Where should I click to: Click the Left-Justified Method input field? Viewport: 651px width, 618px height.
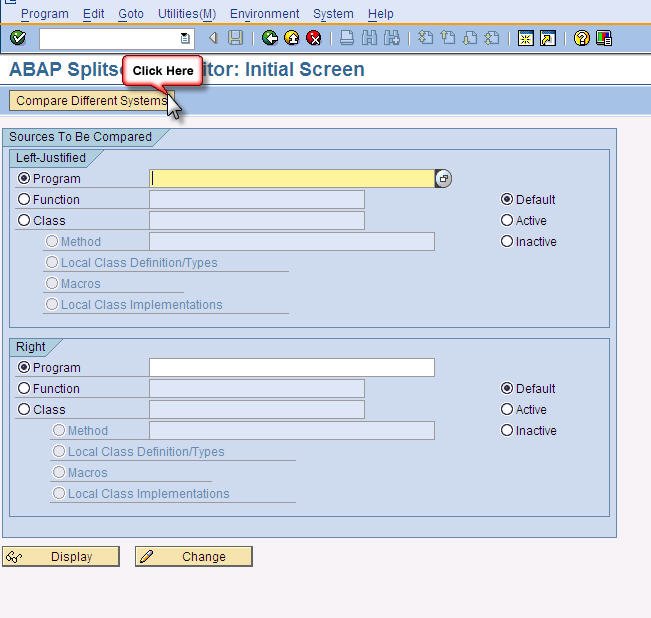(x=292, y=241)
